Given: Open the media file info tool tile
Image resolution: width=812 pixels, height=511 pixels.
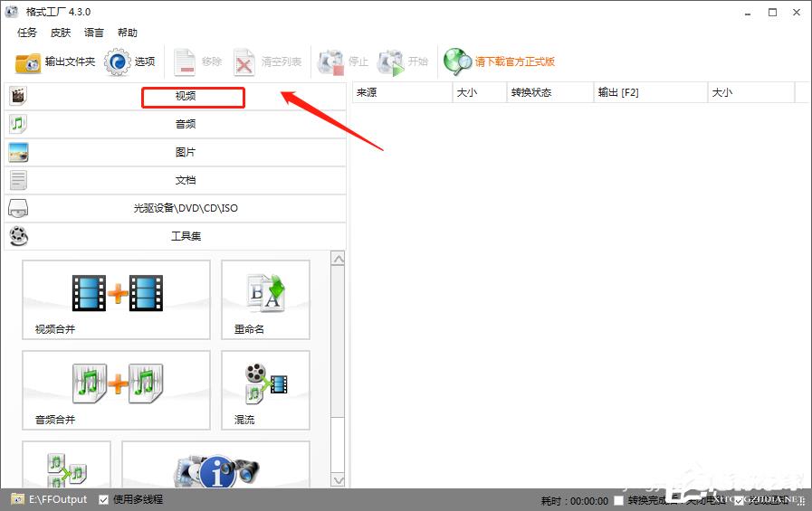Looking at the screenshot, I should (x=216, y=465).
